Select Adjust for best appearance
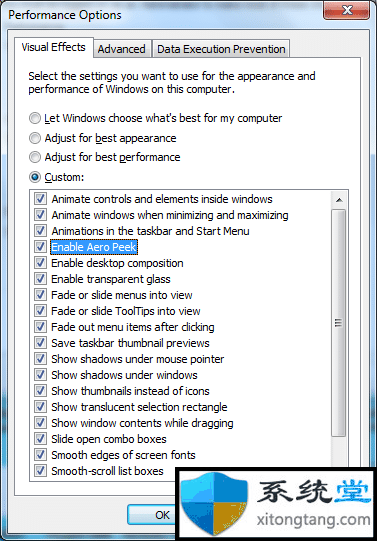 (x=34, y=138)
